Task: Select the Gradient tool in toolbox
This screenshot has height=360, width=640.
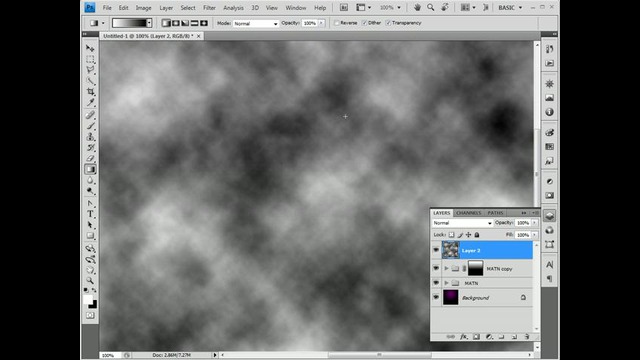Action: [x=90, y=169]
